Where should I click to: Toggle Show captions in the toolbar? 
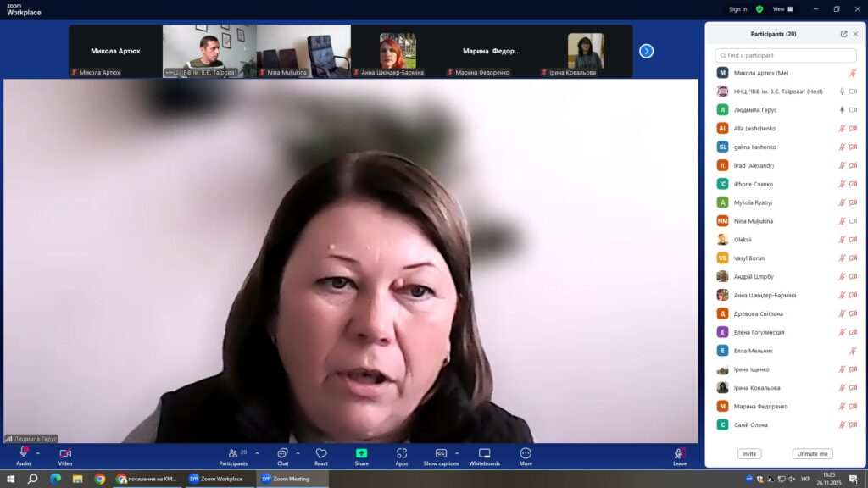(x=441, y=454)
